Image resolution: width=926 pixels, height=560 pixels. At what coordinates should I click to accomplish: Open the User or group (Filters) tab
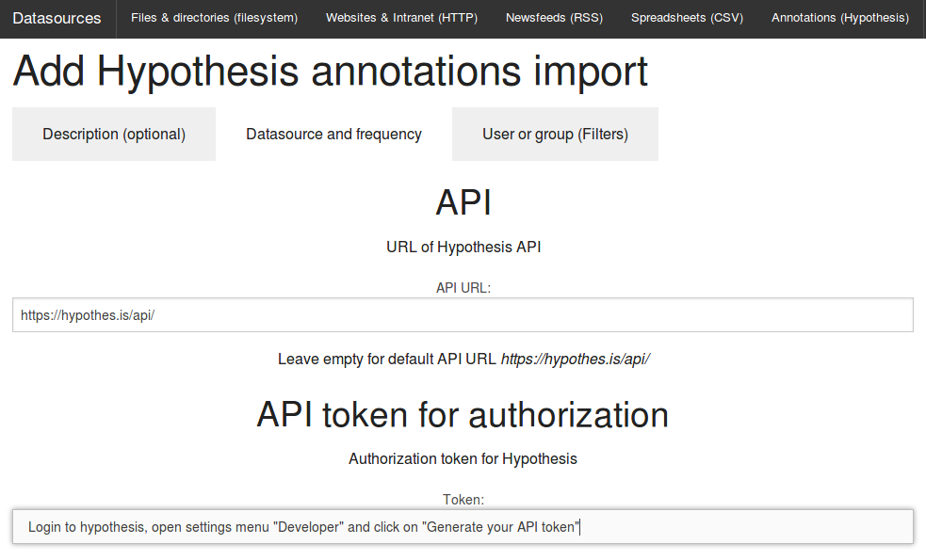click(555, 134)
